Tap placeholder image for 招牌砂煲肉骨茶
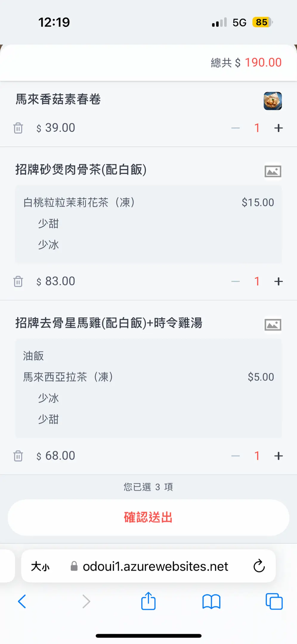Image resolution: width=297 pixels, height=644 pixels. 273,171
